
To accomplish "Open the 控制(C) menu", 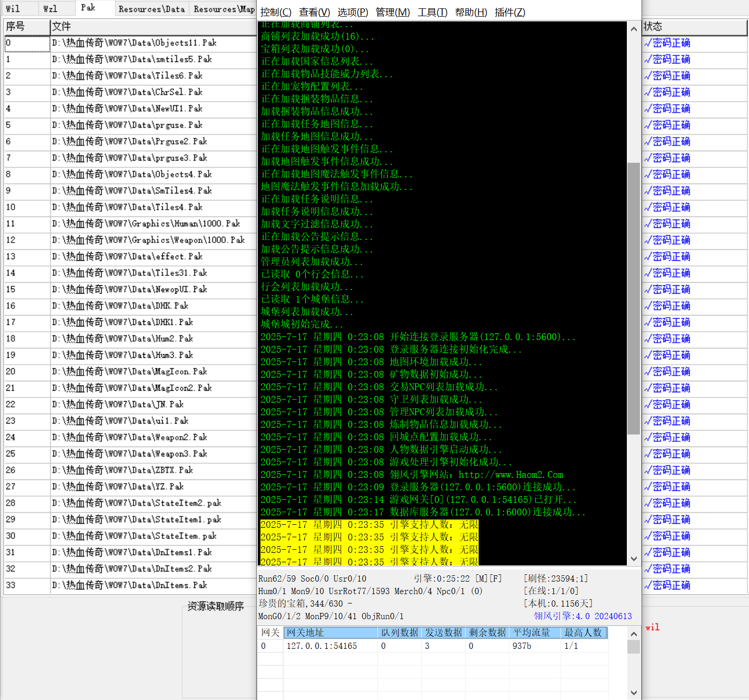I will pos(276,12).
